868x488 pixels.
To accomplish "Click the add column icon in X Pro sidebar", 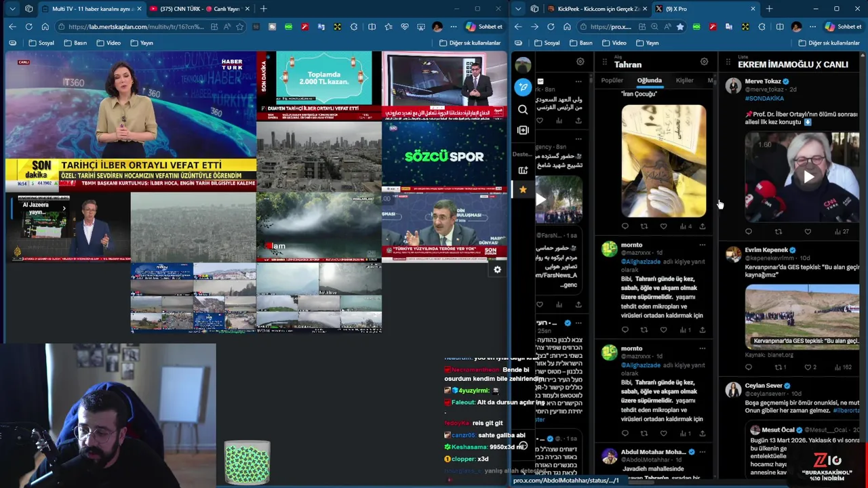I will [x=523, y=130].
